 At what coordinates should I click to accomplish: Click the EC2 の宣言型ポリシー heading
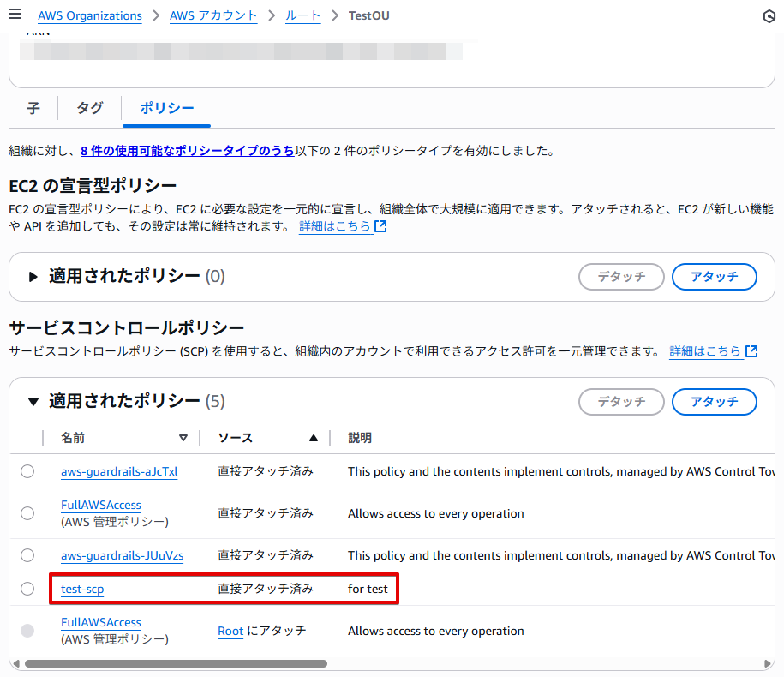point(93,186)
